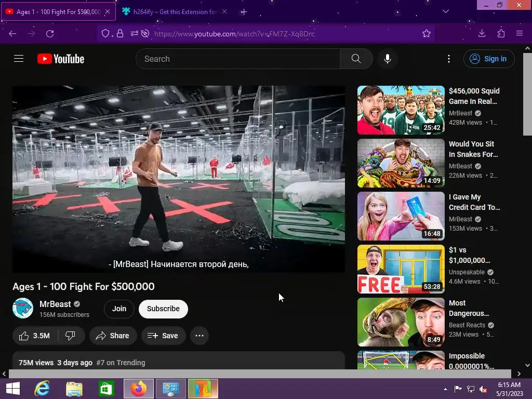This screenshot has width=532, height=399.
Task: Go to the YouTube home logo
Action: pos(61,59)
